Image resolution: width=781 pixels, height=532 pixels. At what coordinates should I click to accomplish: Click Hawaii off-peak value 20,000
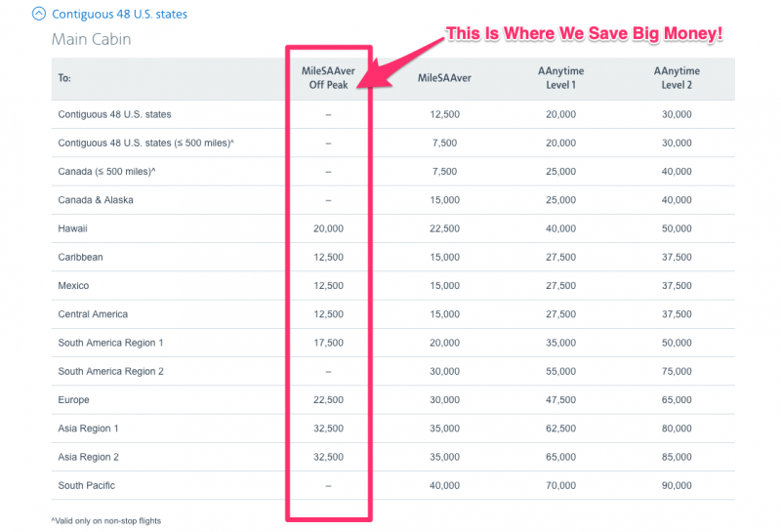(x=328, y=228)
